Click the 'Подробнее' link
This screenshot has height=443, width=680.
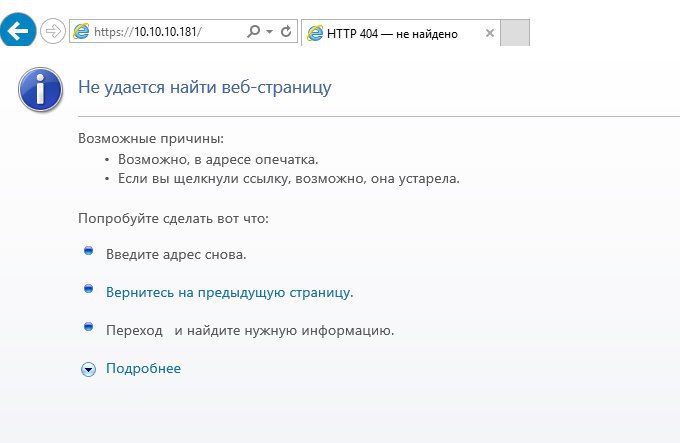144,368
